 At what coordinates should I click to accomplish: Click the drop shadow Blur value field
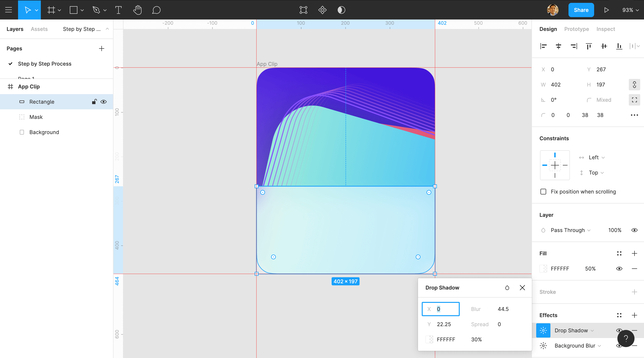[x=503, y=309]
